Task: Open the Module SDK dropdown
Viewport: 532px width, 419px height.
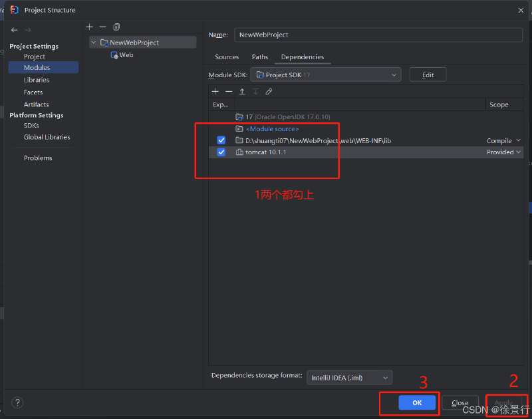Action: click(326, 74)
